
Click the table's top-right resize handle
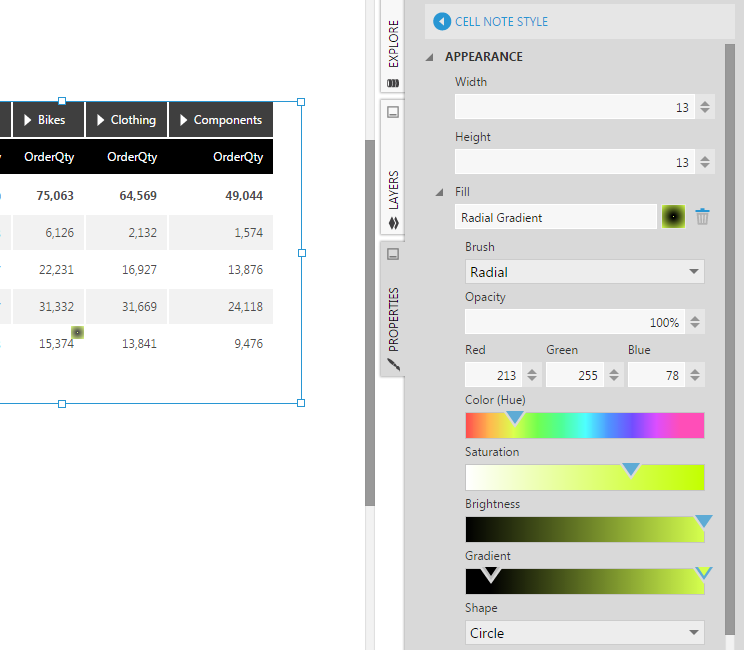pyautogui.click(x=301, y=102)
